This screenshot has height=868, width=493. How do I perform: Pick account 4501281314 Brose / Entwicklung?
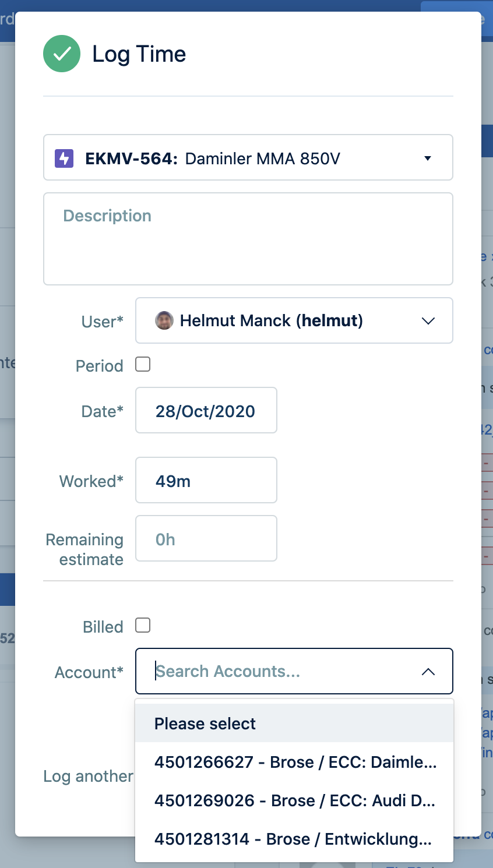point(294,839)
